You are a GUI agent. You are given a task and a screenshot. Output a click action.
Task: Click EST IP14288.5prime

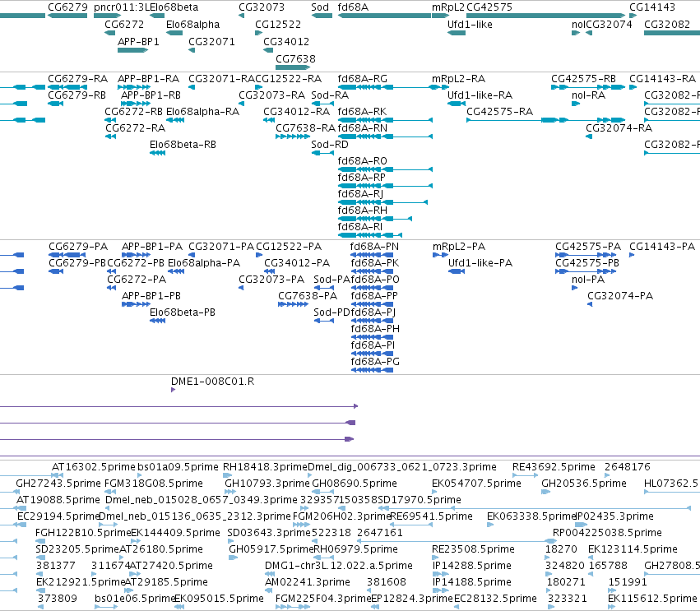471,566
